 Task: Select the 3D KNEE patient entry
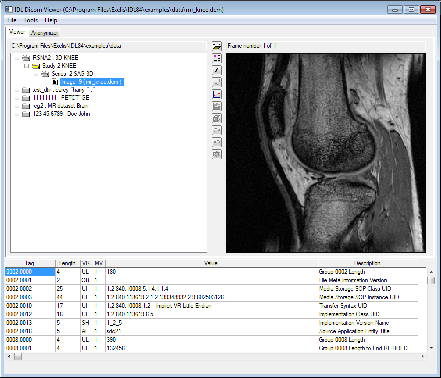(55, 58)
